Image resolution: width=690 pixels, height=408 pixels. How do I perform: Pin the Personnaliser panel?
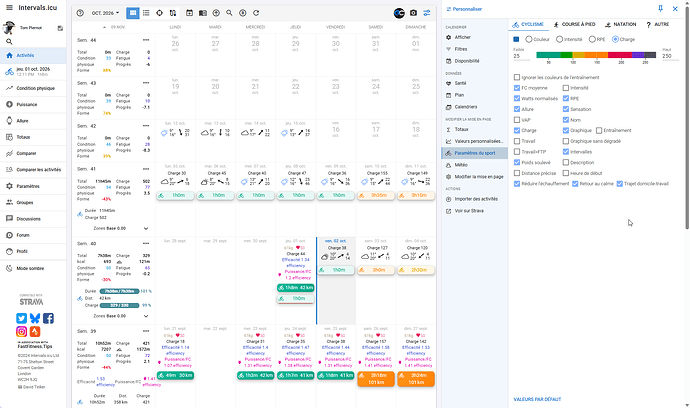661,8
